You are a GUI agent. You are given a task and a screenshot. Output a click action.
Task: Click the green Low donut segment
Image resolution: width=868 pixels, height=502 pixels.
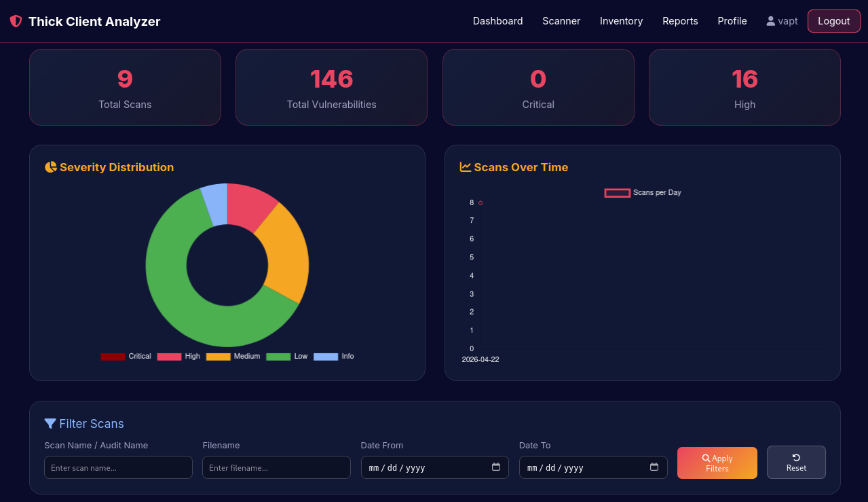pos(175,299)
